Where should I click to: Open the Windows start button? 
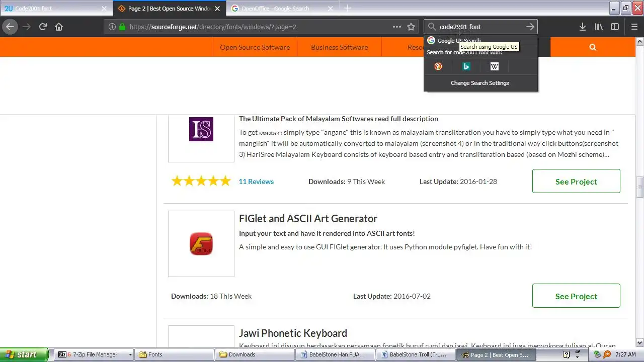[25, 354]
